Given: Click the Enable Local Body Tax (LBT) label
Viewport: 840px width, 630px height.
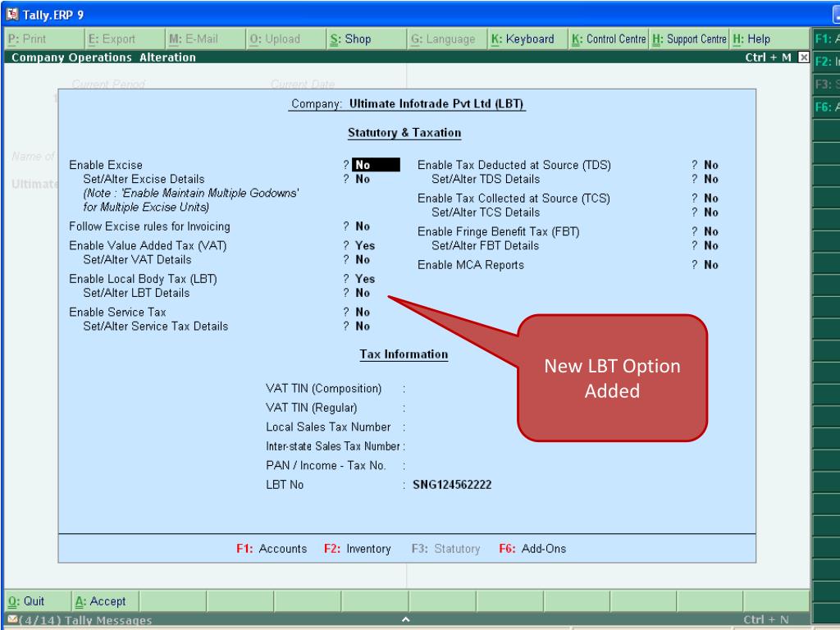Looking at the screenshot, I should tap(143, 279).
